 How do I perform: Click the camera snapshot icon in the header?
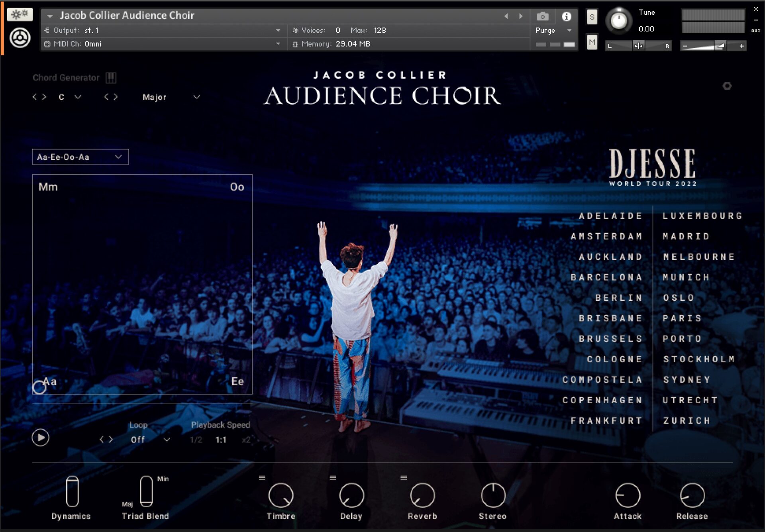[x=542, y=17]
